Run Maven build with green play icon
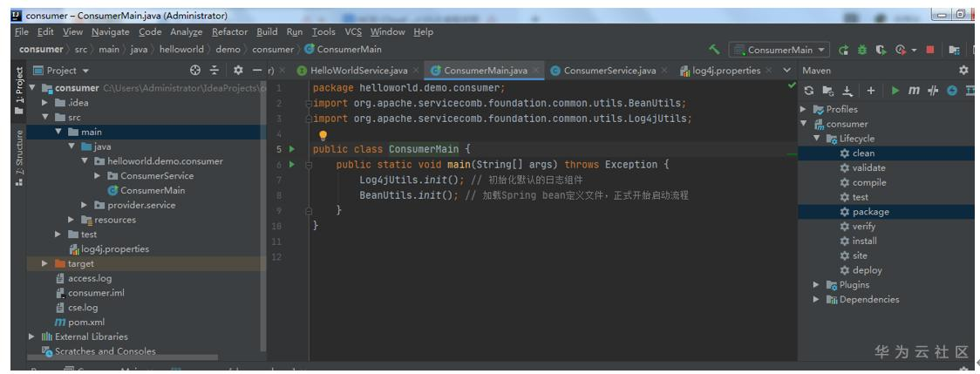The image size is (980, 374). [895, 91]
